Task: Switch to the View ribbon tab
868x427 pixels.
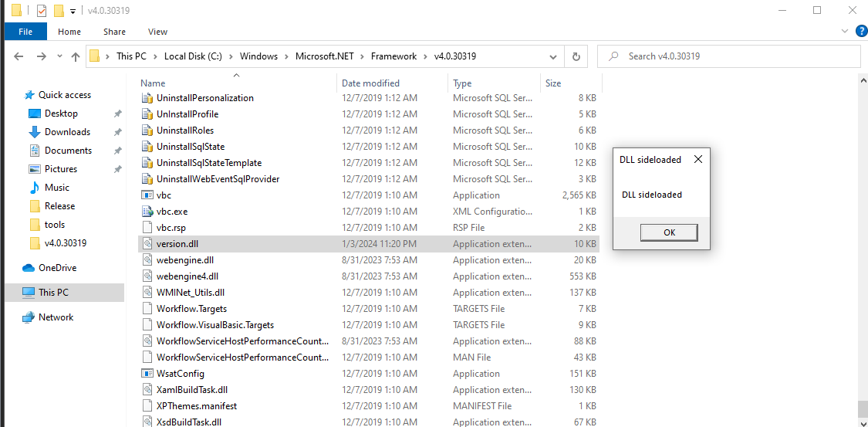Action: [x=157, y=32]
